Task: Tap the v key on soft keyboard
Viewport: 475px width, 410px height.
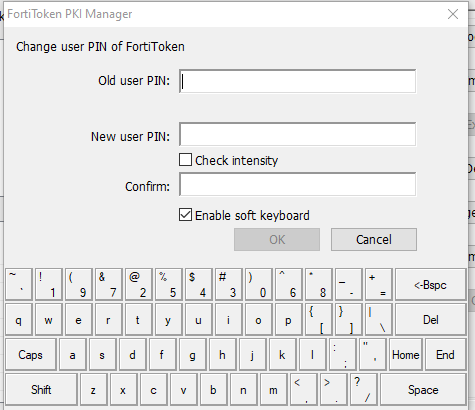Action: (x=184, y=389)
